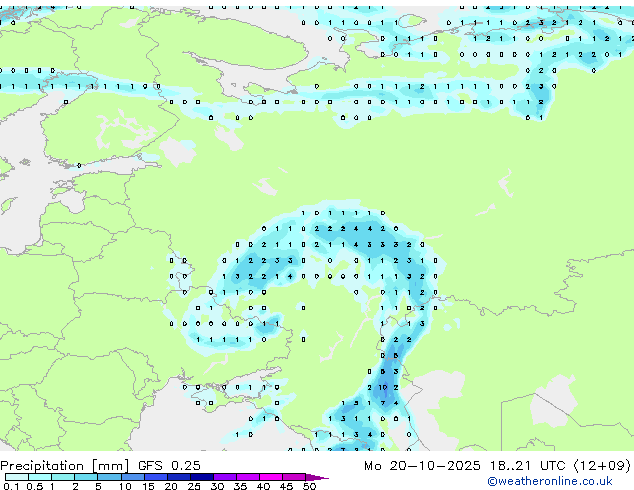Click the "(12+09)" forecast run label
This screenshot has width=634, height=490.
click(602, 466)
